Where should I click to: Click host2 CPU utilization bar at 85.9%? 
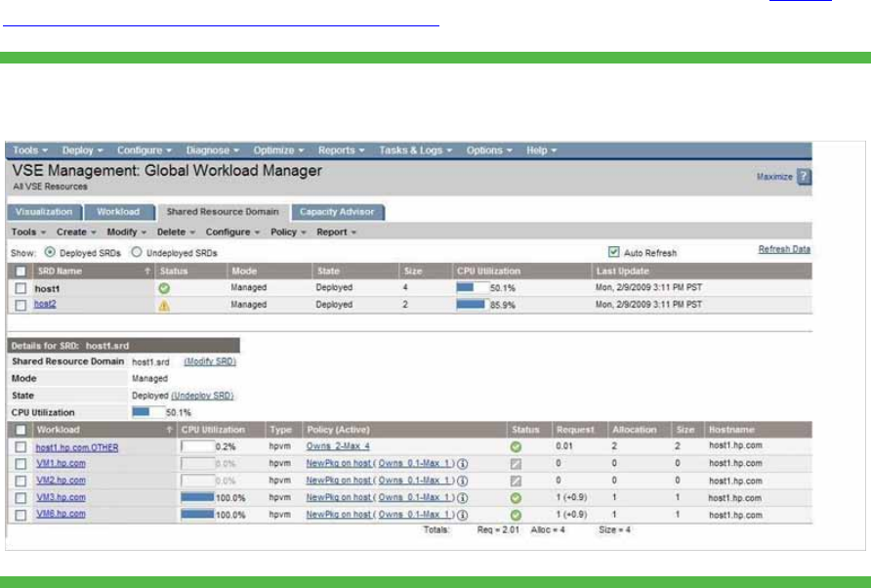click(x=473, y=305)
